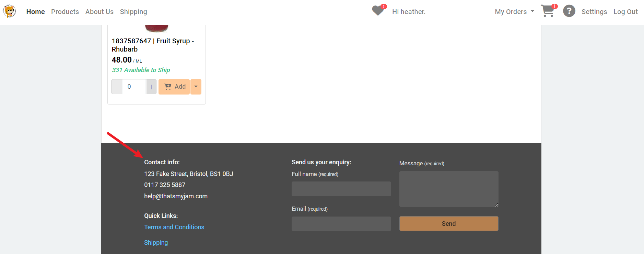Click into the Message text area
Viewport: 644px width, 254px height.
point(449,189)
